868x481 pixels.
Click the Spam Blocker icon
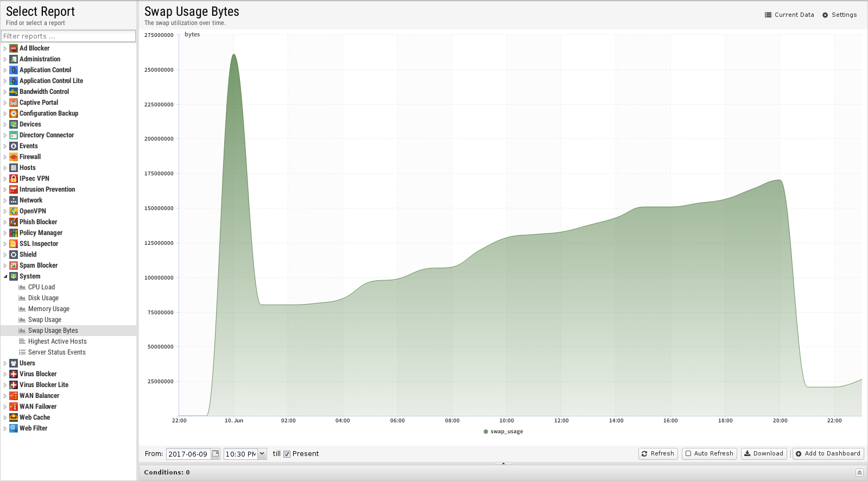point(14,265)
